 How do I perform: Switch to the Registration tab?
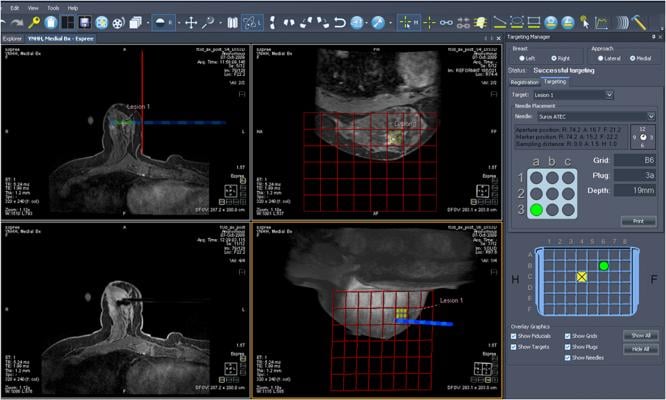click(524, 82)
